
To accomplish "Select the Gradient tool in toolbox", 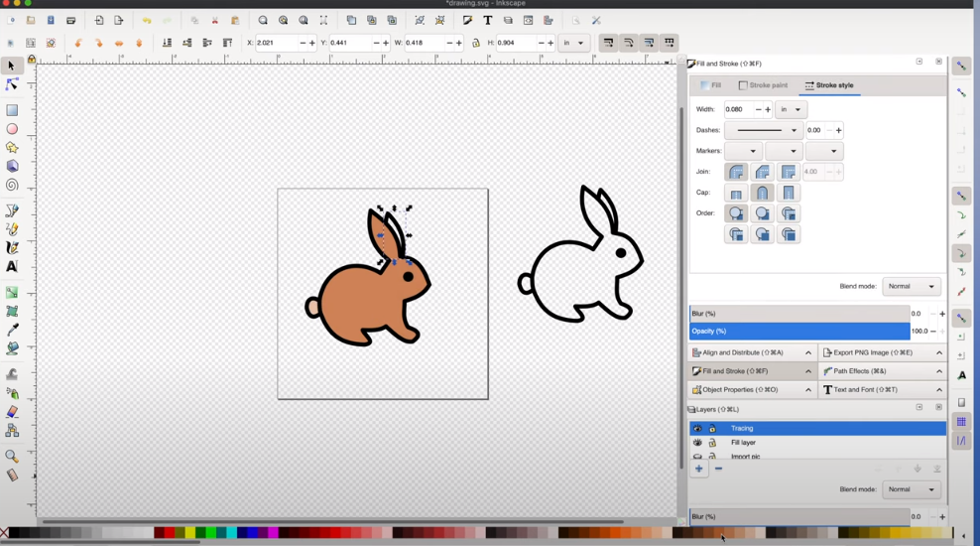I will 11,293.
